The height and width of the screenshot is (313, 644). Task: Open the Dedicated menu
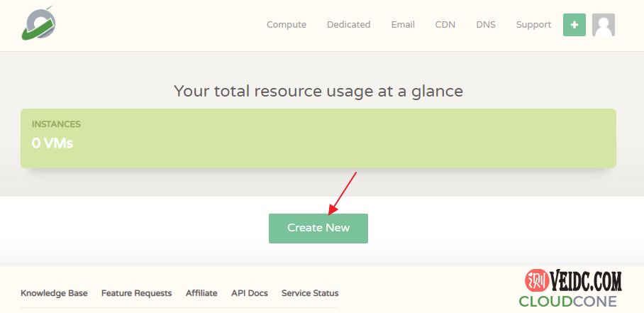click(348, 25)
